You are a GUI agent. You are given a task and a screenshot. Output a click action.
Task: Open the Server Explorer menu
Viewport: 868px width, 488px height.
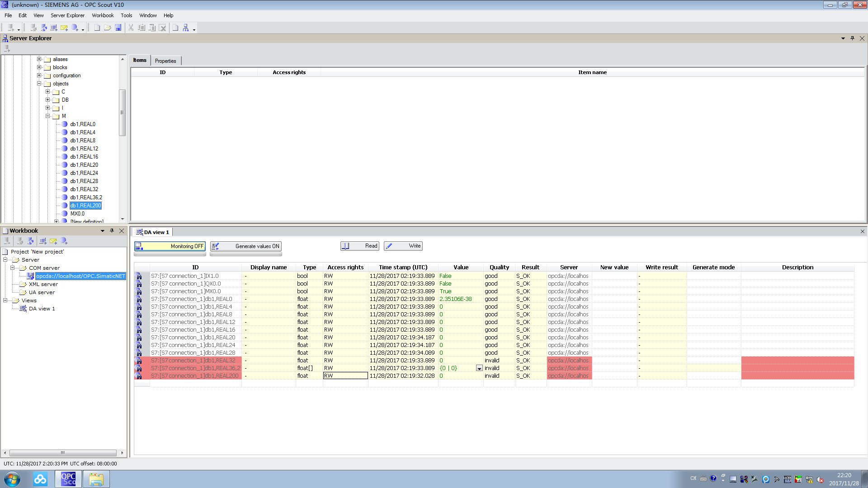67,15
